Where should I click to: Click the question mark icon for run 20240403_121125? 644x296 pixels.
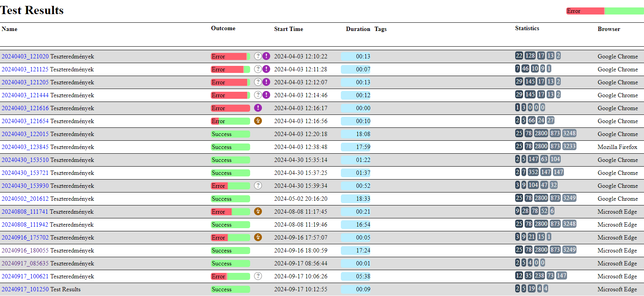coord(258,69)
